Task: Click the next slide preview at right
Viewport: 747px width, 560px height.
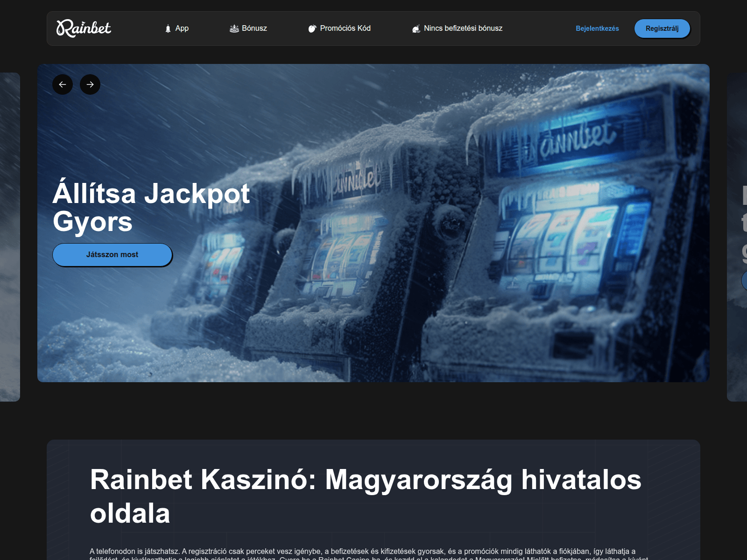Action: pyautogui.click(x=737, y=237)
